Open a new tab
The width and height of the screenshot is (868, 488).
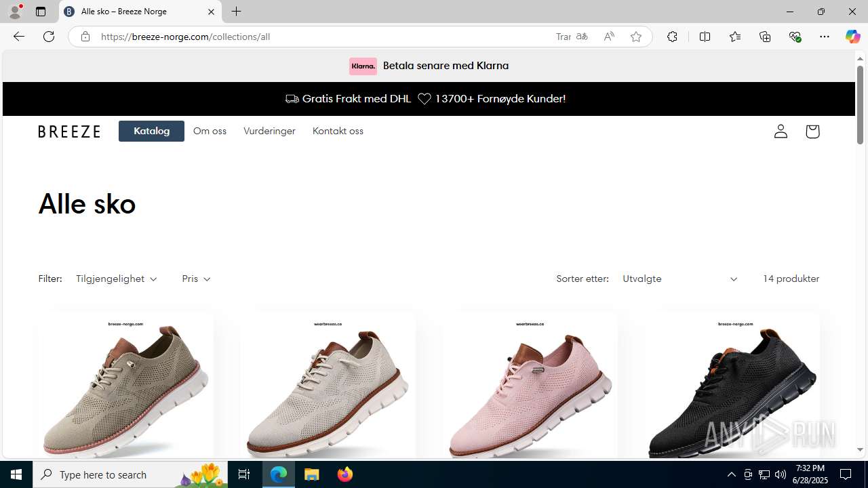(x=236, y=12)
